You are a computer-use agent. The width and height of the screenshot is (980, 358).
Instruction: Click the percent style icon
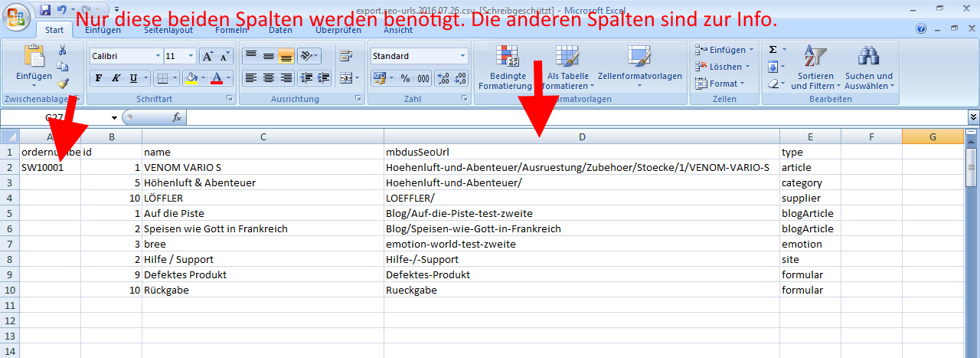coord(405,78)
